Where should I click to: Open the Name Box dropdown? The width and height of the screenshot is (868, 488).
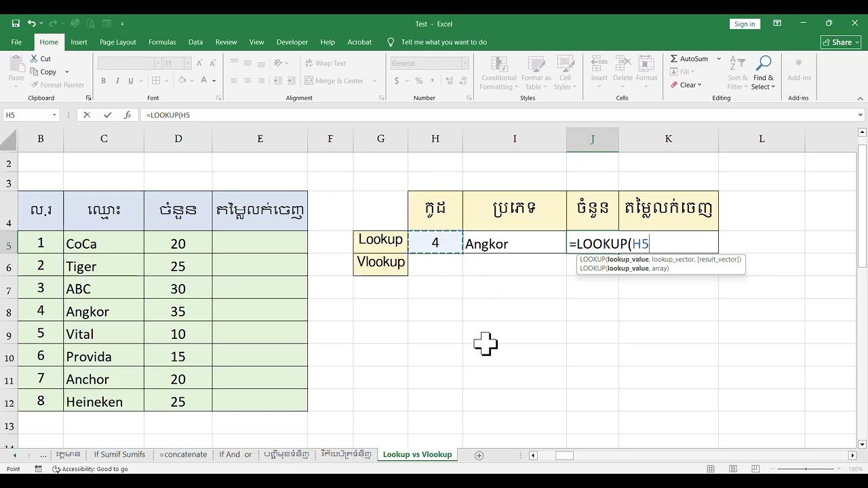(x=54, y=115)
